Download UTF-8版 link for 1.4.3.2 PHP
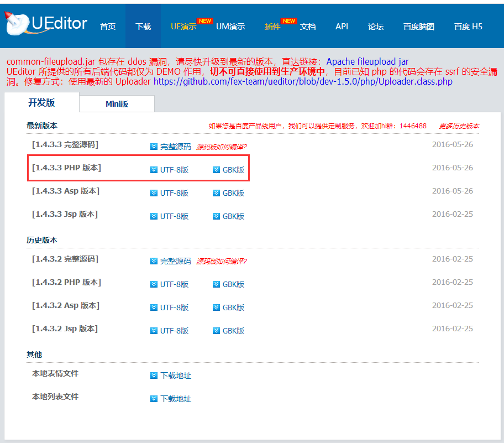The image size is (504, 443). click(x=174, y=284)
